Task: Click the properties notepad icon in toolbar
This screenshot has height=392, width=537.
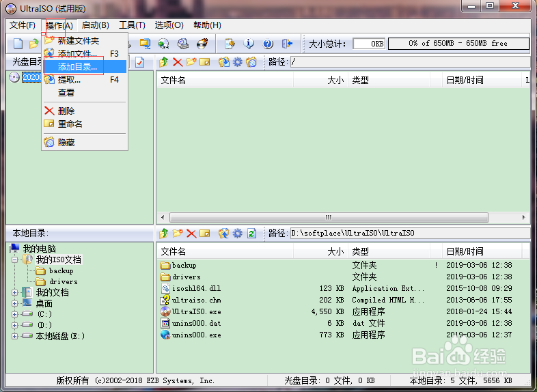Action: (230, 44)
